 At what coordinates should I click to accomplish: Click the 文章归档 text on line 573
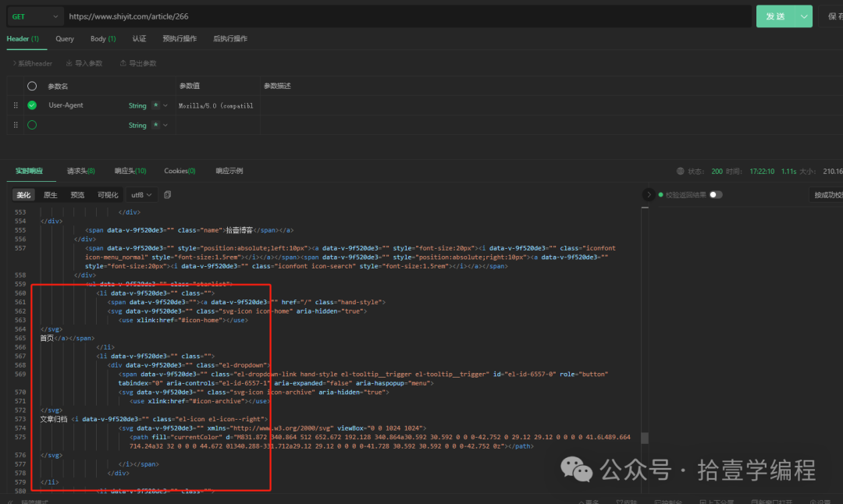coord(54,419)
